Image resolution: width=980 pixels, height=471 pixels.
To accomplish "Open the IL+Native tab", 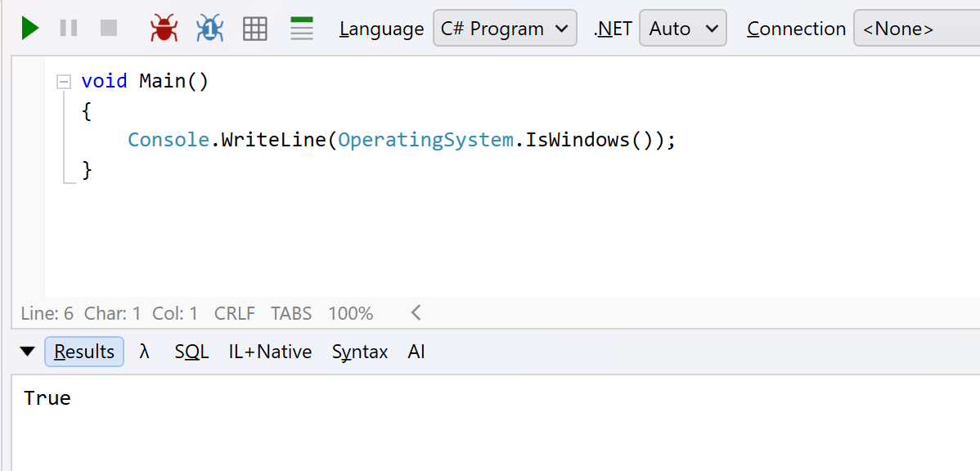I will 270,352.
